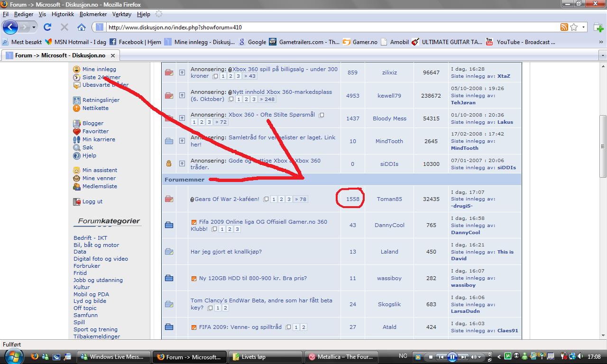Bookmark this page with the star icon
The width and height of the screenshot is (607, 364).
coord(574,27)
